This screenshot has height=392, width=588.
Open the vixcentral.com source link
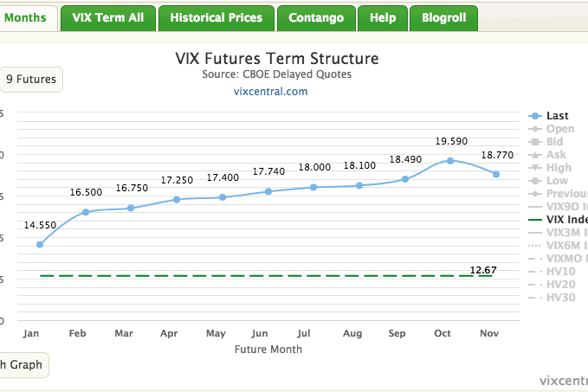pos(271,91)
